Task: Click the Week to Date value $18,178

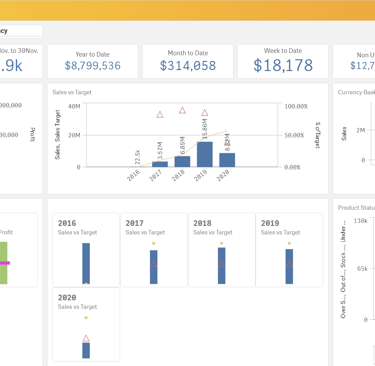Action: [x=283, y=65]
